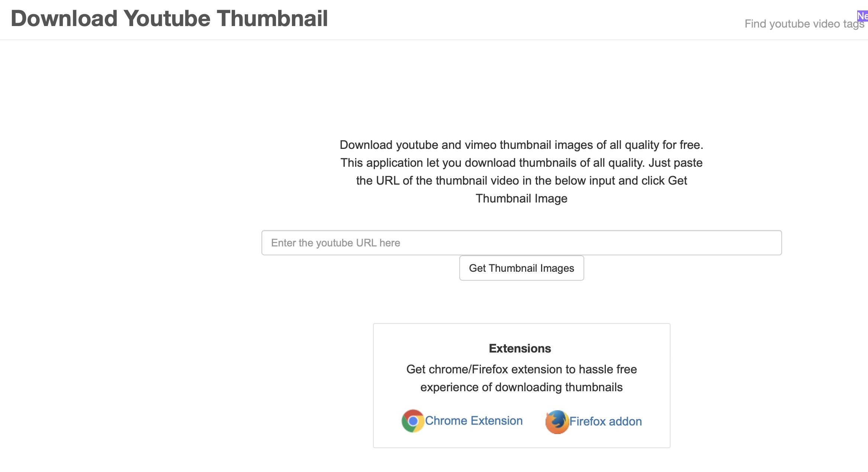Viewport: 868px width, 472px height.
Task: Click the 'Thumbnail Image' last intro line
Action: pos(521,198)
